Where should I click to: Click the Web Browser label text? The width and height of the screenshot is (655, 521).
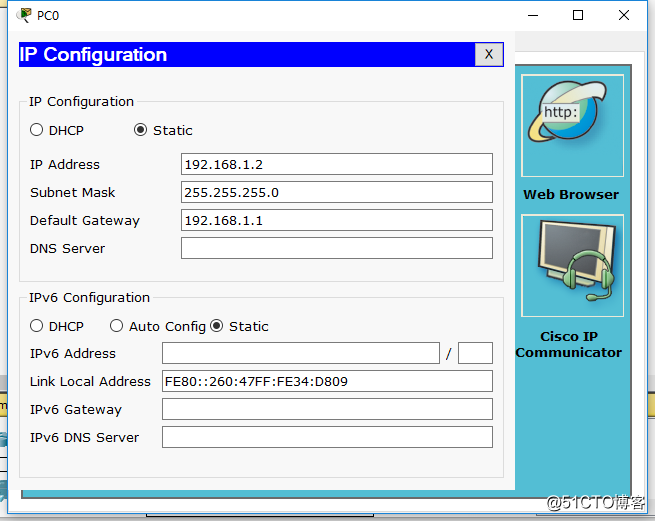click(571, 194)
